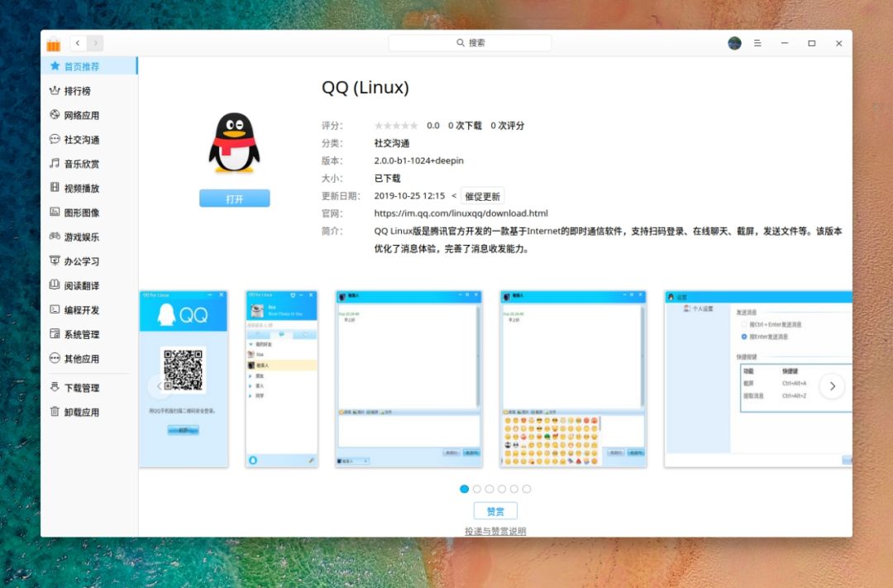Click the user avatar icon
The width and height of the screenshot is (893, 588).
tap(734, 42)
